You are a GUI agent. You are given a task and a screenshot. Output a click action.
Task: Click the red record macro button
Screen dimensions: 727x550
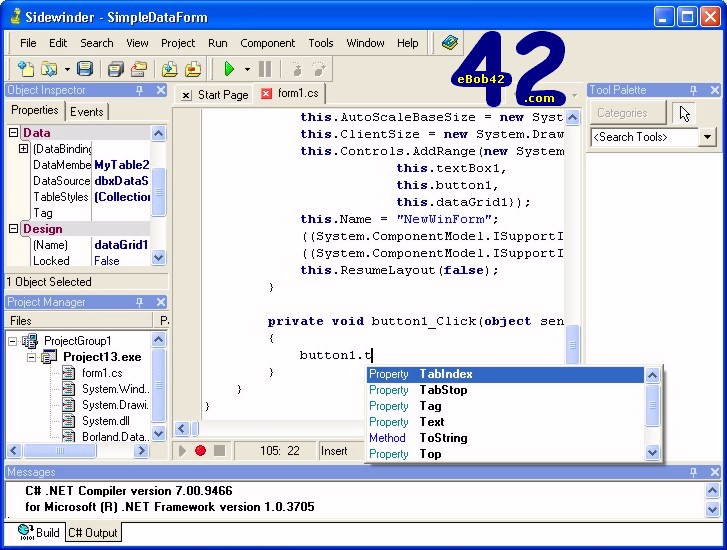pyautogui.click(x=200, y=451)
